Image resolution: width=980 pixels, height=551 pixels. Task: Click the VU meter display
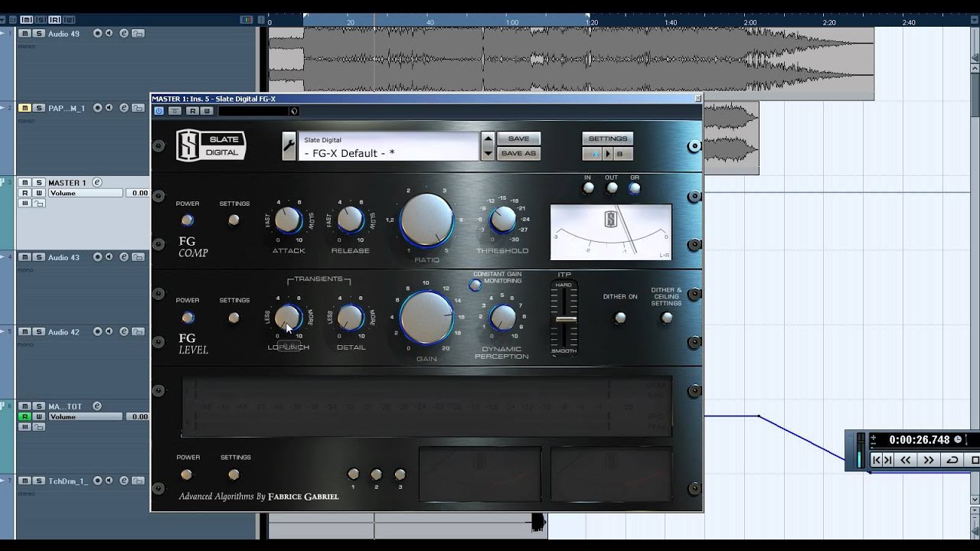coord(611,232)
